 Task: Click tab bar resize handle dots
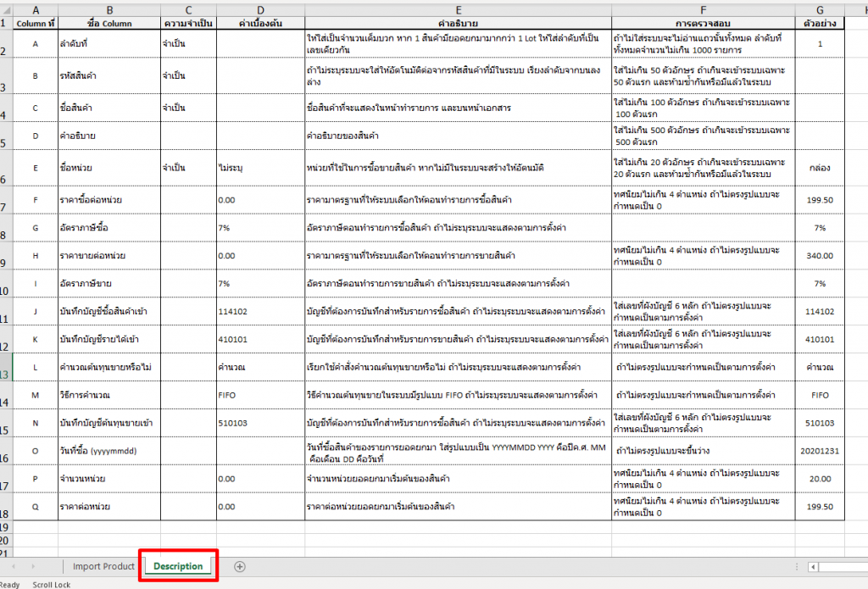pyautogui.click(x=796, y=566)
